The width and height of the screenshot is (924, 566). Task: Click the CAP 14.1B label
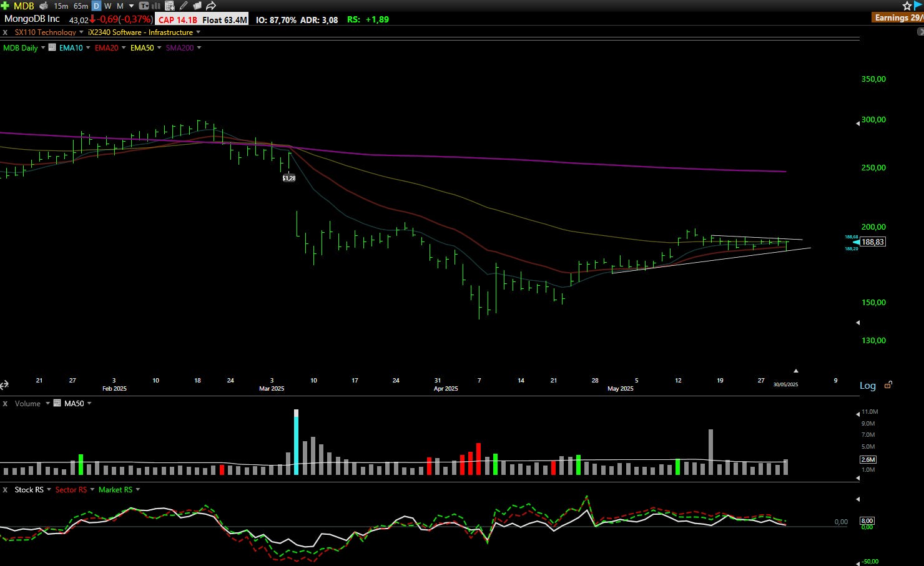[178, 19]
